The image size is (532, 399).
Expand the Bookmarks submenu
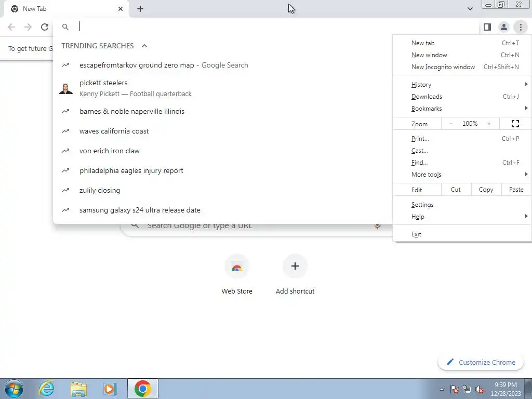pyautogui.click(x=462, y=109)
